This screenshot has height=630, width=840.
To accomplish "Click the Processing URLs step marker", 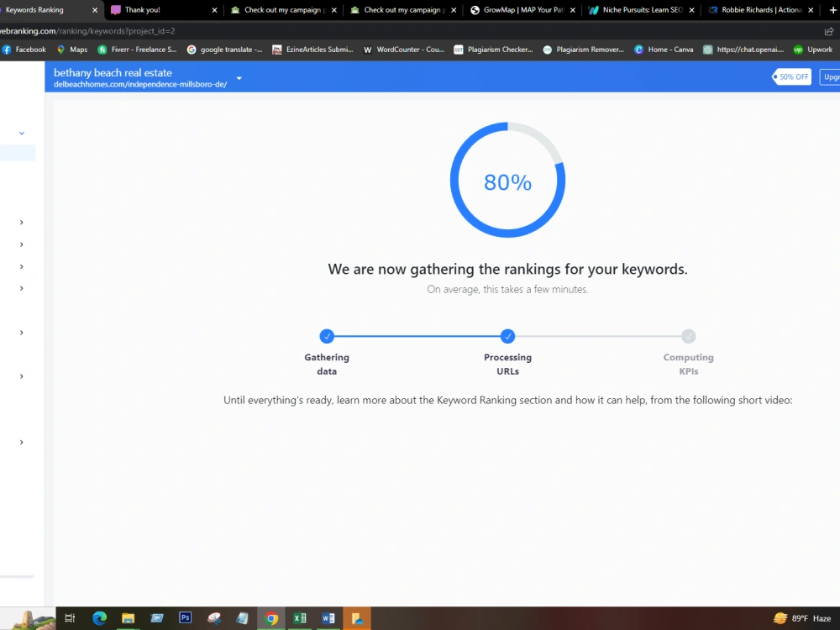I will [x=507, y=336].
